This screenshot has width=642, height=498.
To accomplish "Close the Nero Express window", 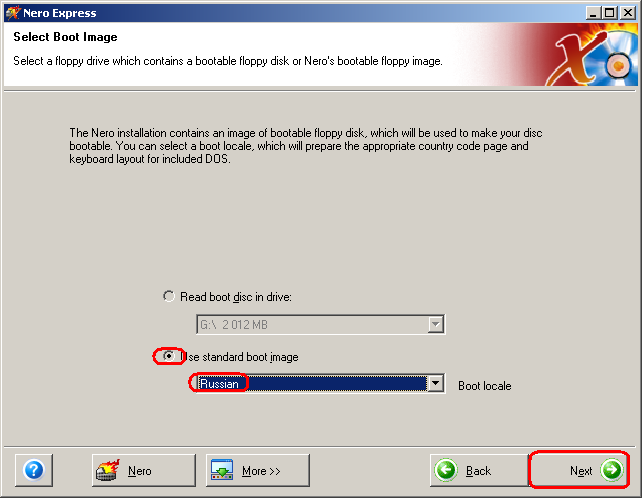I will pyautogui.click(x=627, y=13).
